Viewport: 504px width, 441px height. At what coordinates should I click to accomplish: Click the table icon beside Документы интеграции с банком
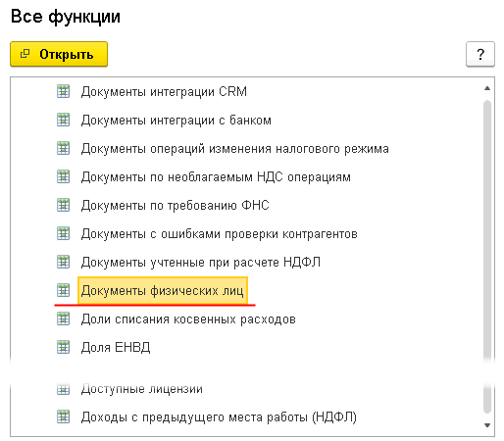[x=63, y=120]
